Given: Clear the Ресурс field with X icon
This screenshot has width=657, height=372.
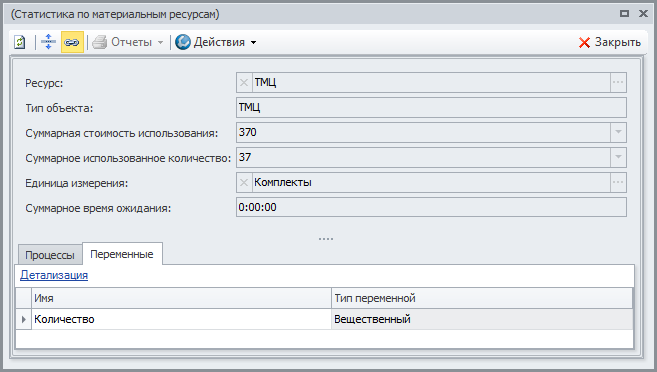Looking at the screenshot, I should click(244, 83).
